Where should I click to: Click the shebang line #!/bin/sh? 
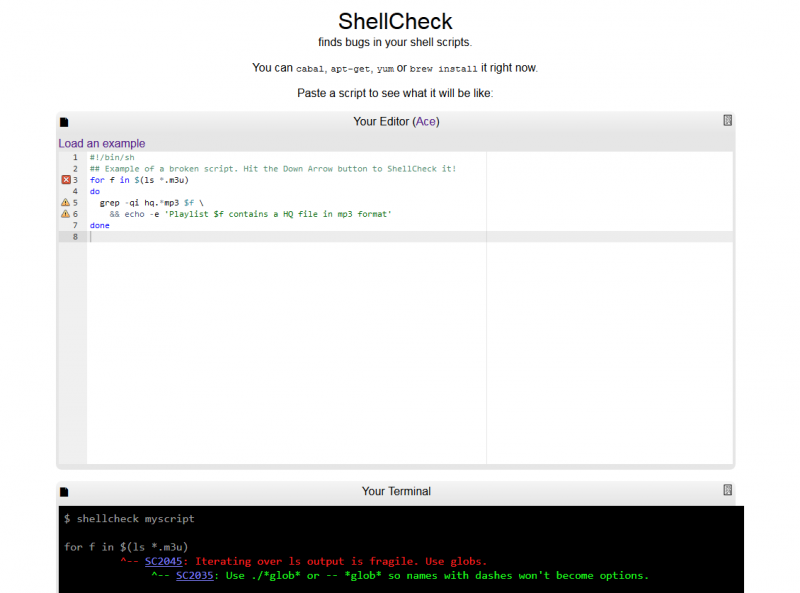coord(112,157)
